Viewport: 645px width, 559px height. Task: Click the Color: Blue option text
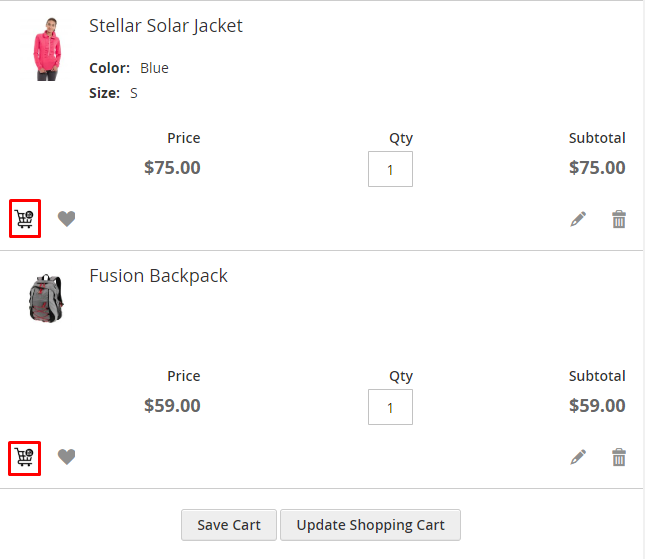click(x=129, y=68)
